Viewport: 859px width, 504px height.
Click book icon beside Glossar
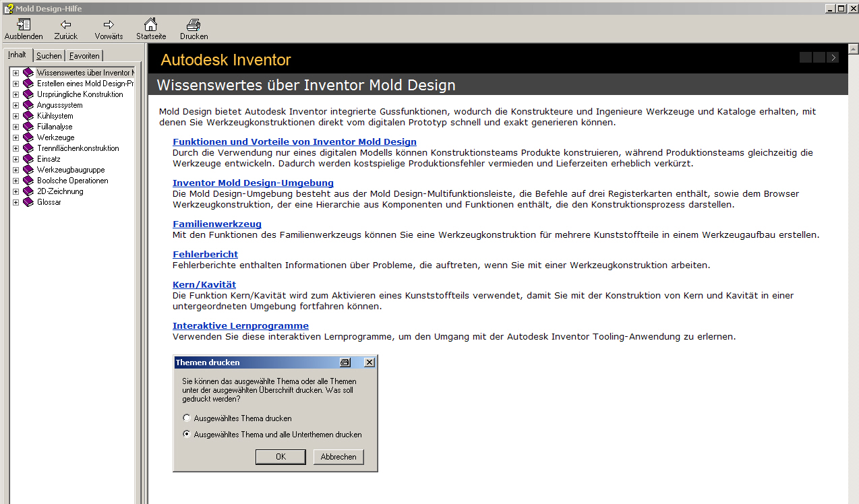pos(28,202)
